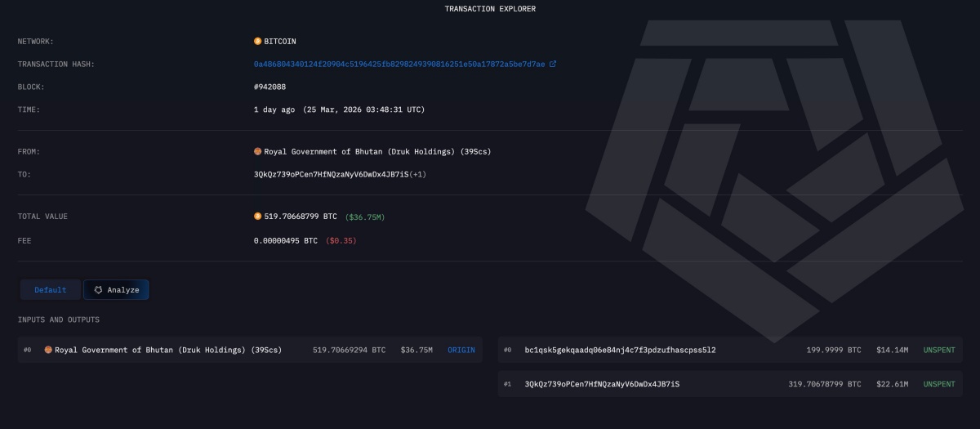Open the output #0 bc1qsk5 address
The width and height of the screenshot is (980, 429).
click(620, 350)
